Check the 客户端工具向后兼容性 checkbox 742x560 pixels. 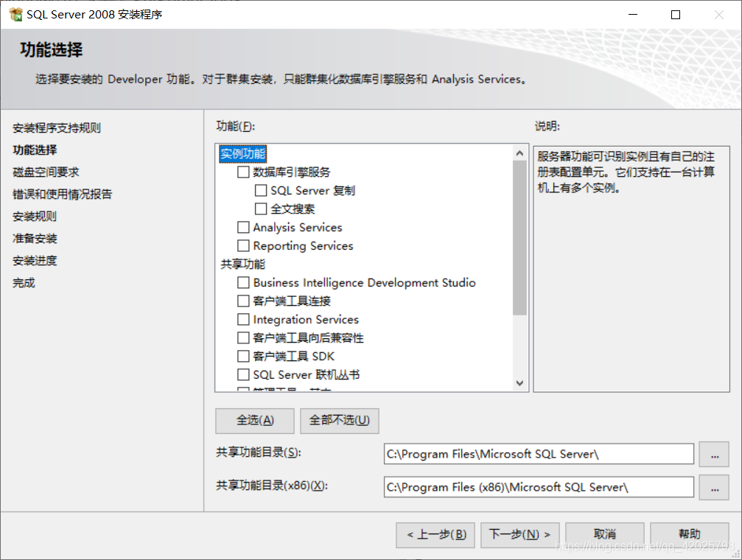[243, 338]
